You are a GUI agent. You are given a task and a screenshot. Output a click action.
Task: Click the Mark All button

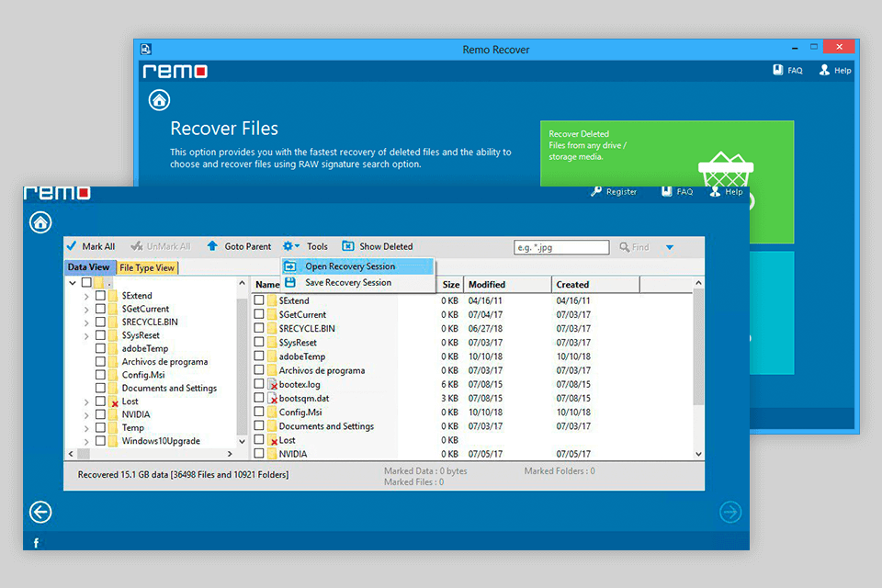(x=91, y=246)
